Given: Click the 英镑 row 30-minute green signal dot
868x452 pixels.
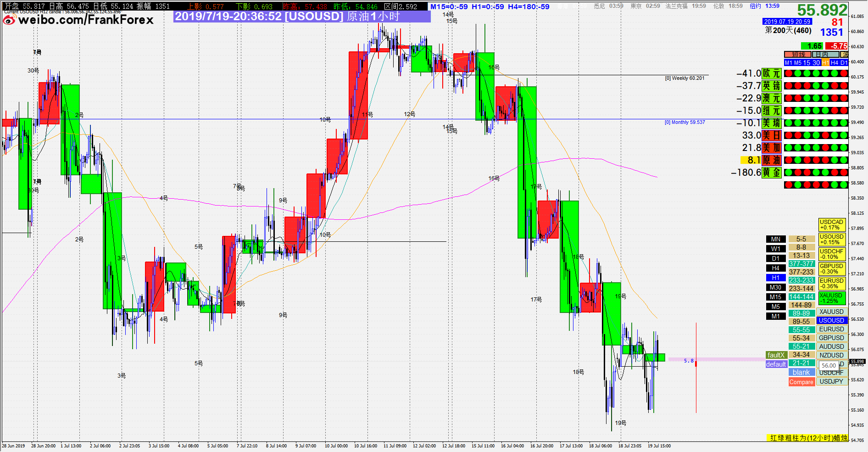Looking at the screenshot, I should (x=816, y=86).
